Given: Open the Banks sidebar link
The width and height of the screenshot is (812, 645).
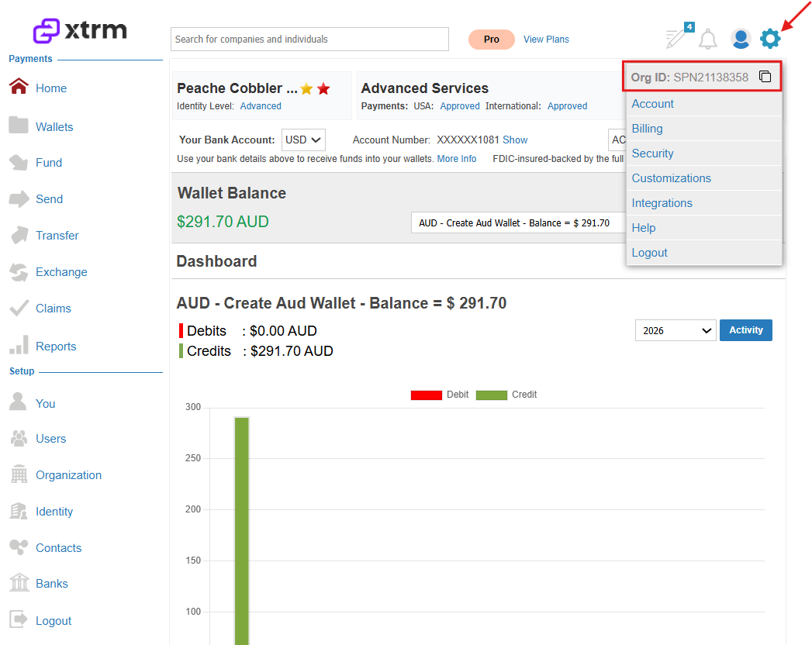Looking at the screenshot, I should pyautogui.click(x=52, y=584).
